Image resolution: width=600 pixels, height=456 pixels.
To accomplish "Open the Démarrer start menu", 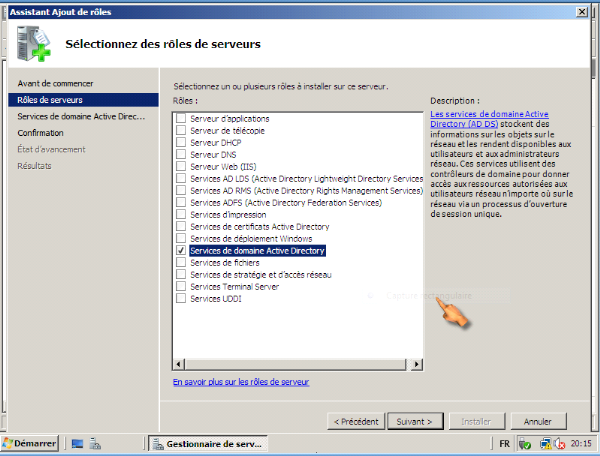I will (x=30, y=443).
